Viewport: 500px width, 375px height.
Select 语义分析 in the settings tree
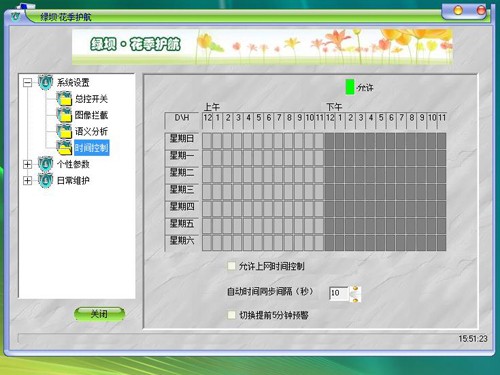click(x=91, y=131)
